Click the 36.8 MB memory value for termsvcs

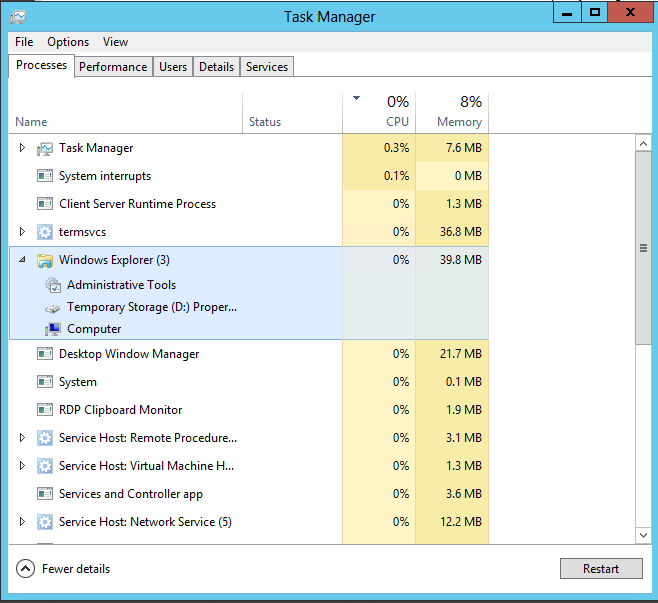tap(461, 232)
